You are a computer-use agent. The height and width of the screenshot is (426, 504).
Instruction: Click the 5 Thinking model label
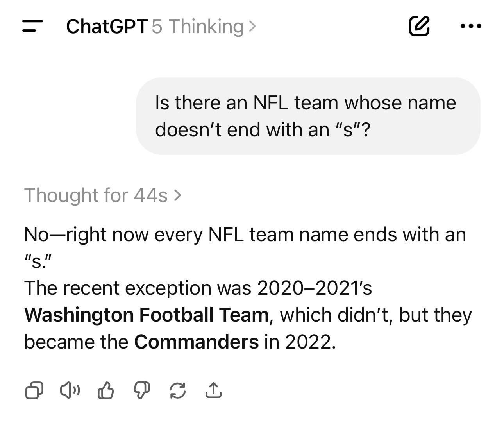[198, 27]
